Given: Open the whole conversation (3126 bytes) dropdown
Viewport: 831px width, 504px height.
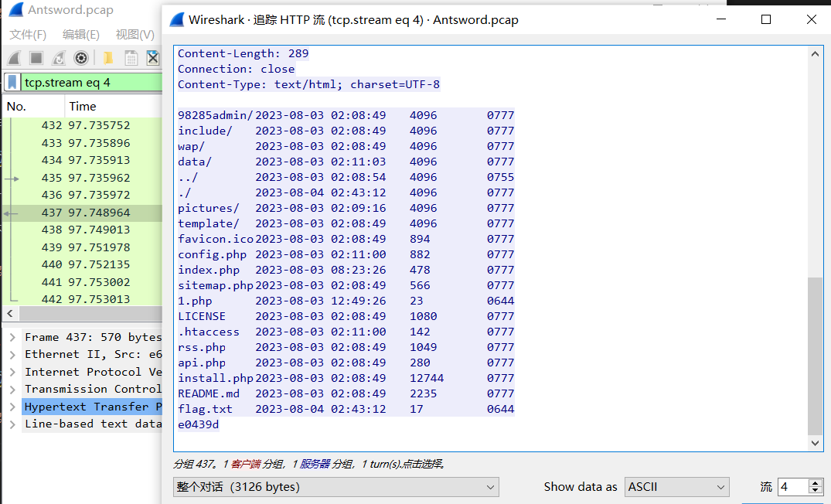Looking at the screenshot, I should (x=335, y=487).
